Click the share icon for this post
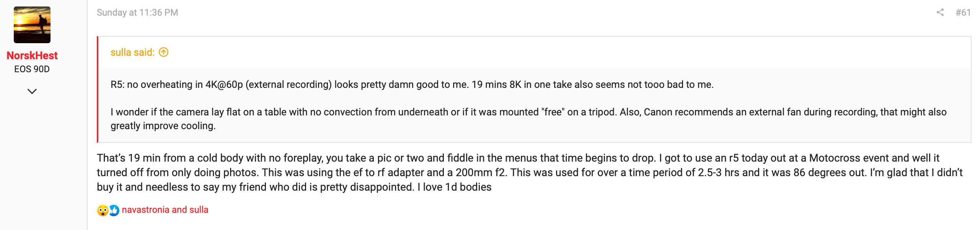The height and width of the screenshot is (230, 980). point(940,13)
